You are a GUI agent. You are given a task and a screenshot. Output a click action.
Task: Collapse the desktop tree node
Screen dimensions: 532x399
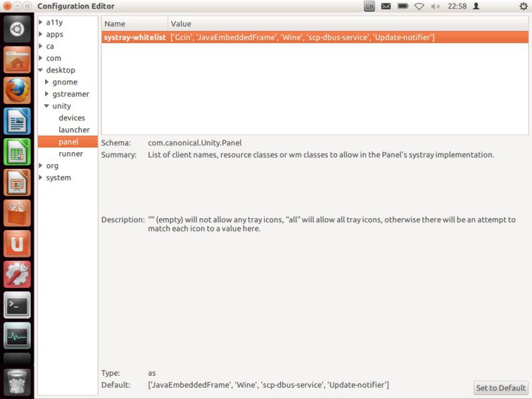(41, 70)
